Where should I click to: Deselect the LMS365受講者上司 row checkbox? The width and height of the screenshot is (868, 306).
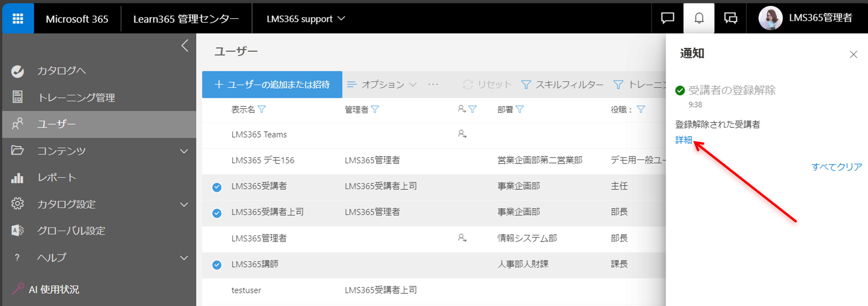click(217, 213)
